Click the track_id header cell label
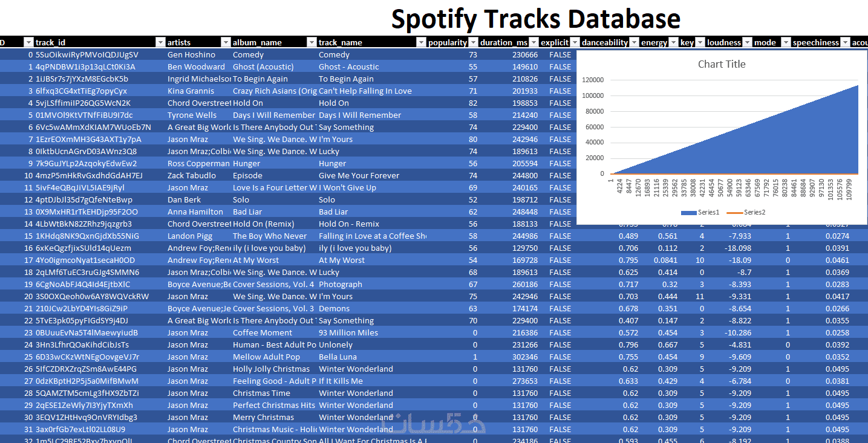868x443 pixels. [51, 42]
